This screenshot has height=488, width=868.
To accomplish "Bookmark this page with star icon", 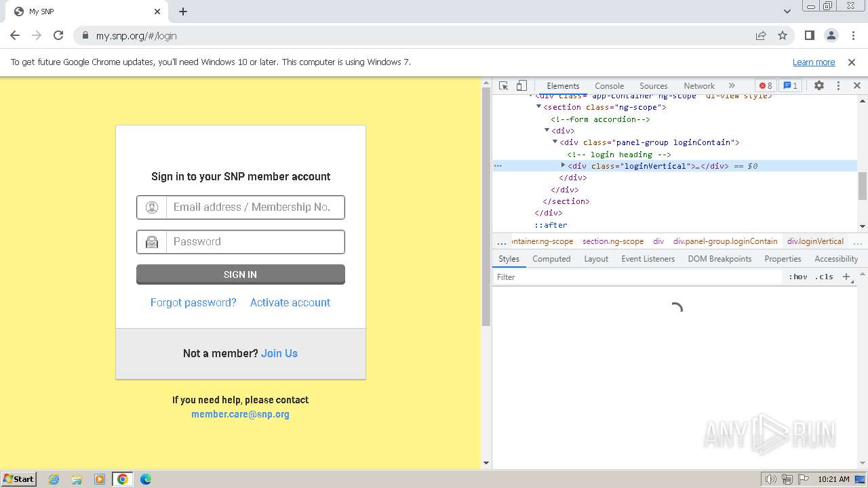I will point(783,36).
